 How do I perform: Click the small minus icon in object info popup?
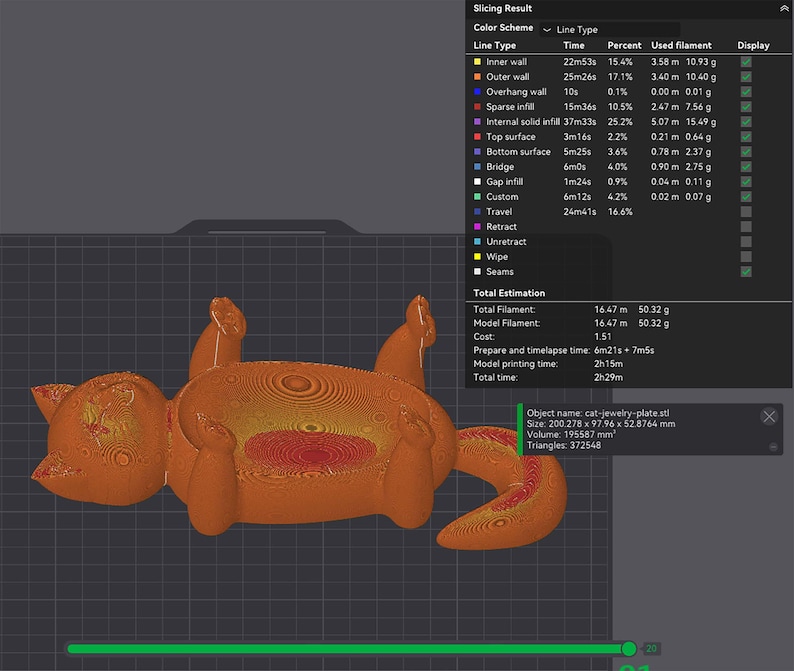point(773,446)
